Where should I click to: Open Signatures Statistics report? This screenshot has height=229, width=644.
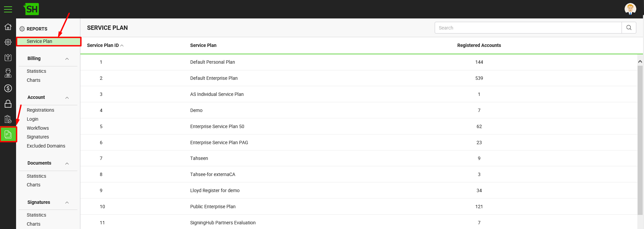pos(37,215)
